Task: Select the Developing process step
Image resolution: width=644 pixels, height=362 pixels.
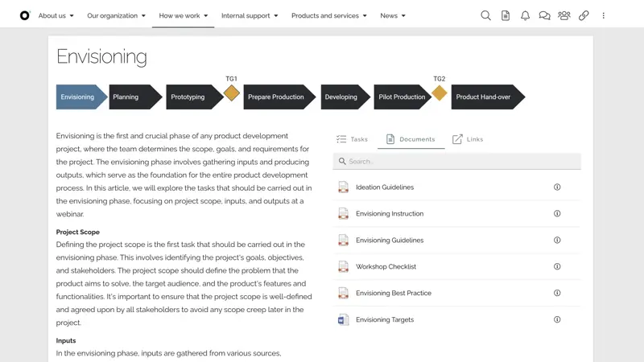Action: [345, 97]
